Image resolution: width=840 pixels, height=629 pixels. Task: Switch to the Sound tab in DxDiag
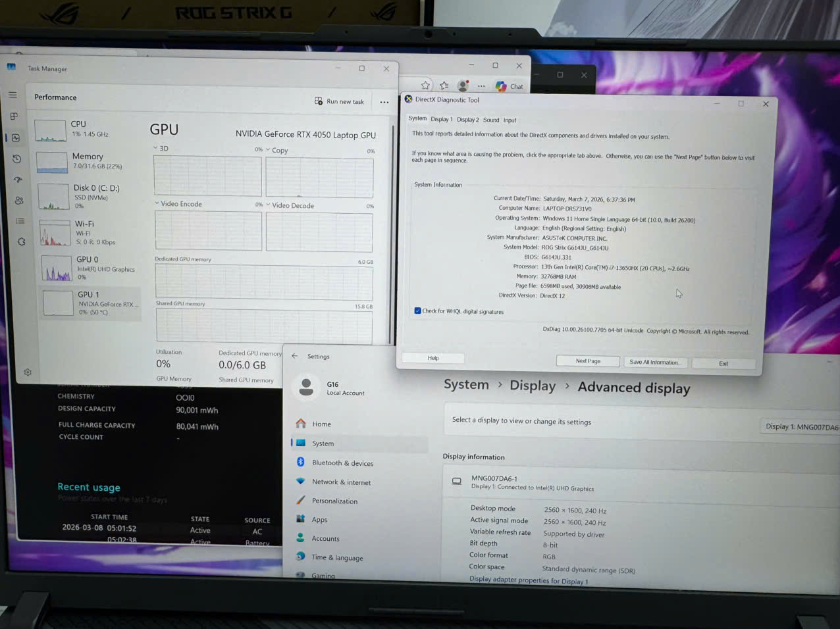pos(491,120)
